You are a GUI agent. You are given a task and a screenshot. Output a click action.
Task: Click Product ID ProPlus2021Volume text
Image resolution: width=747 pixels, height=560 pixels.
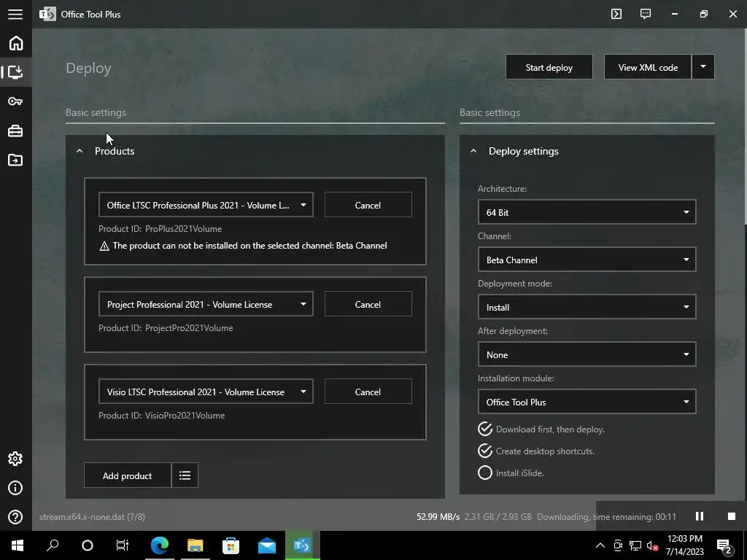160,228
